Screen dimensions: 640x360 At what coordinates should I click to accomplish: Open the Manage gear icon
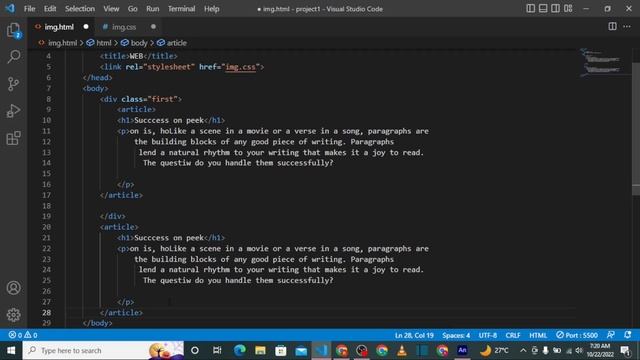tap(13, 315)
